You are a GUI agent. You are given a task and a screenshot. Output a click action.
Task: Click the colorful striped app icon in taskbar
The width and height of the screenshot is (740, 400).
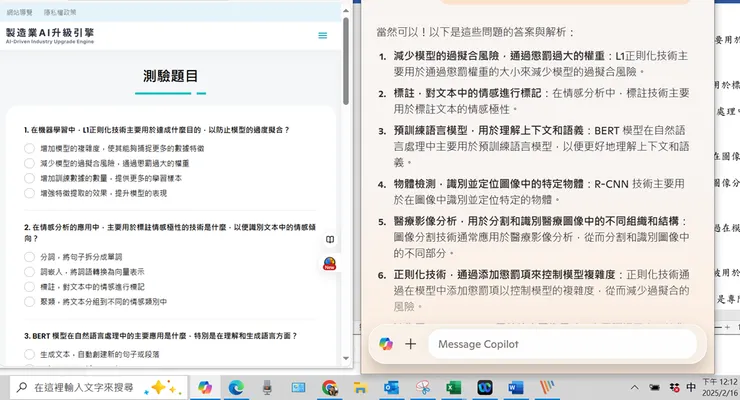pos(547,388)
